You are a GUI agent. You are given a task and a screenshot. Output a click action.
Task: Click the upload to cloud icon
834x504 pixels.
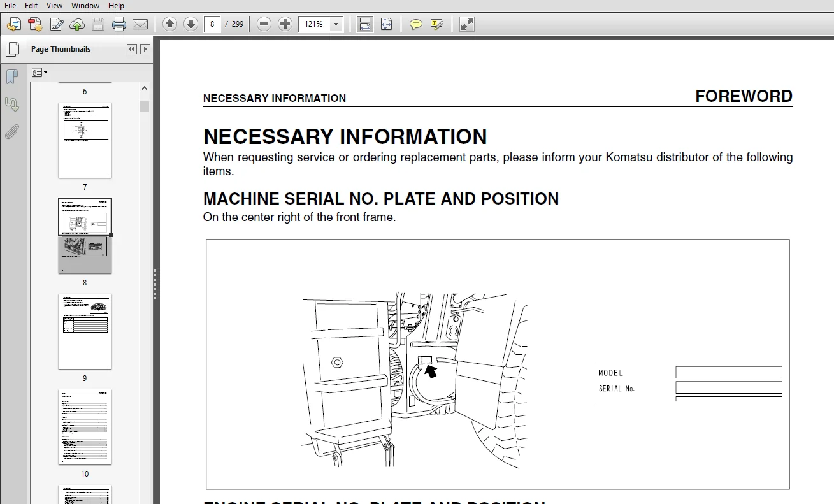point(77,25)
